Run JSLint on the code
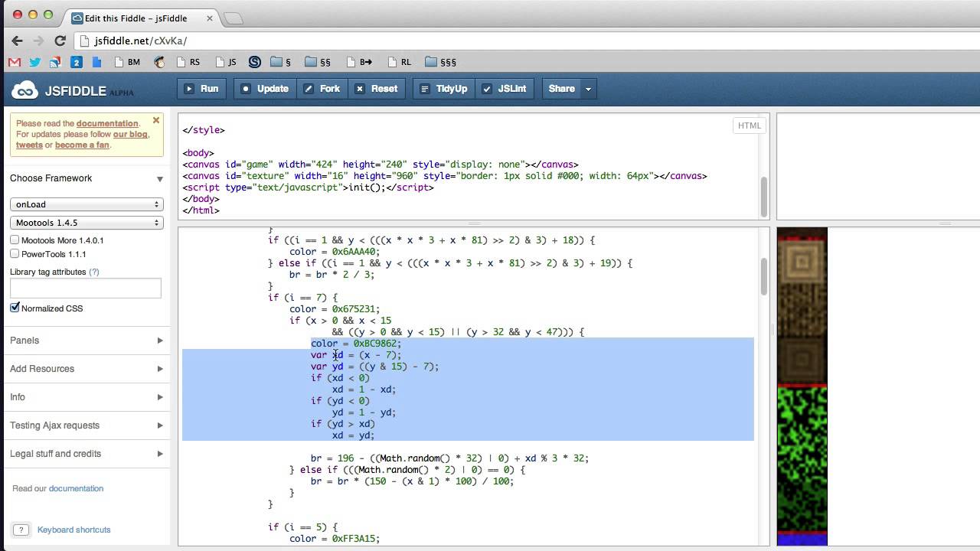The width and height of the screenshot is (980, 551). click(x=504, y=89)
